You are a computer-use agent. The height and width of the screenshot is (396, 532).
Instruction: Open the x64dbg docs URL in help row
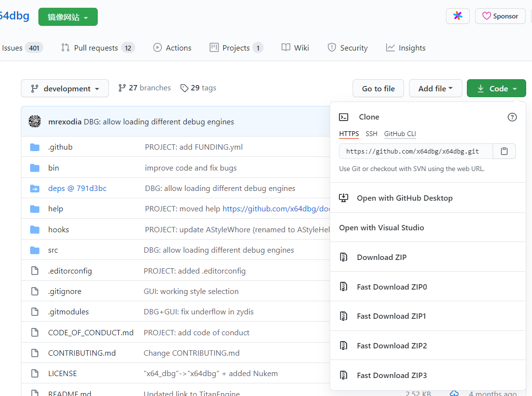[276, 209]
